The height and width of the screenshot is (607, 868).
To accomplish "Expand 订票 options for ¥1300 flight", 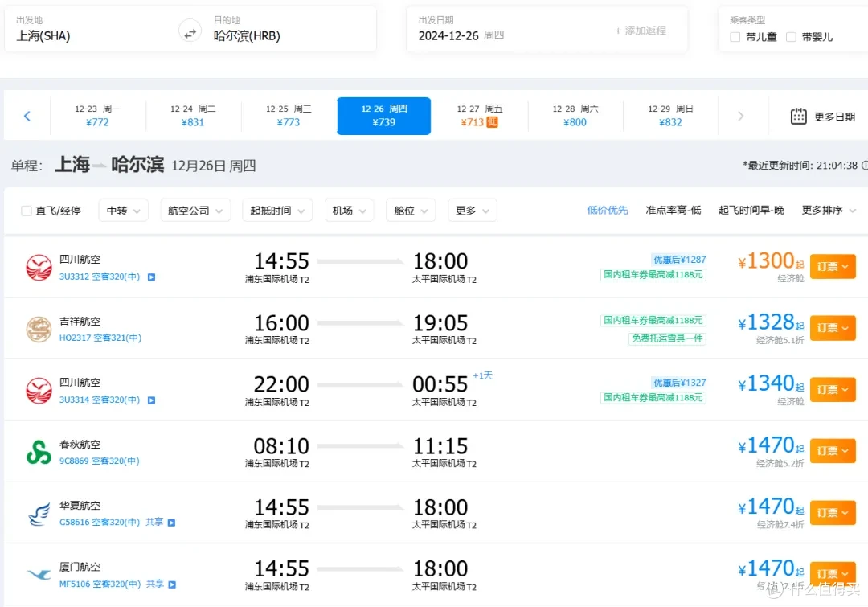I will point(833,266).
